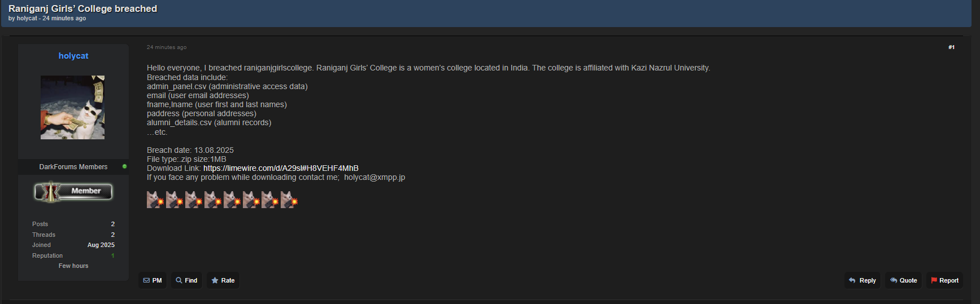Open holycat's Reputation value
This screenshot has height=304, width=980.
(112, 255)
